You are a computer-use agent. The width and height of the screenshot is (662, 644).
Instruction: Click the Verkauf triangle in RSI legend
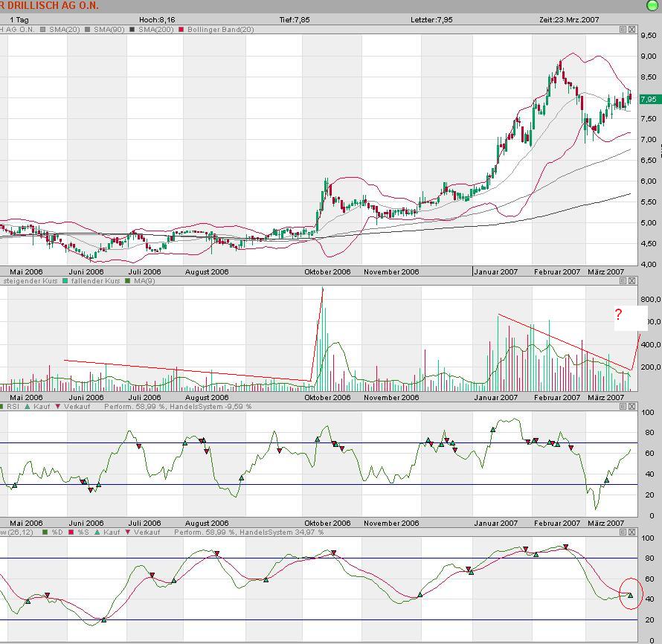[x=58, y=406]
